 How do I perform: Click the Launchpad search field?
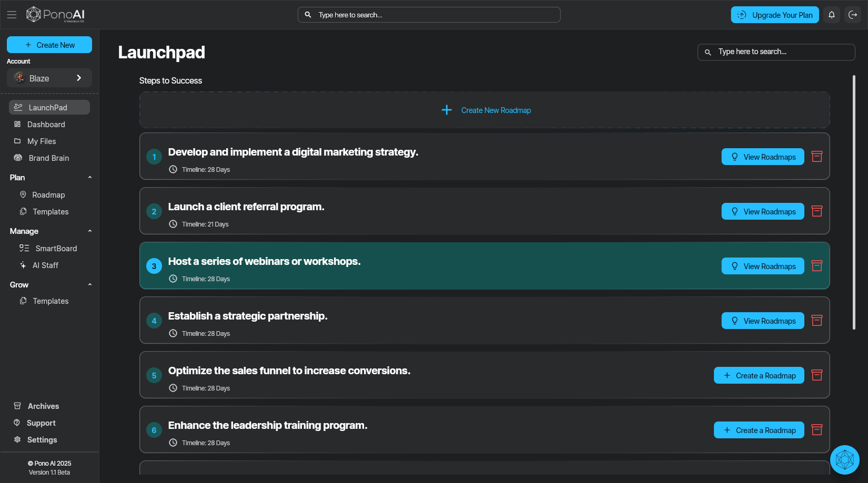pos(776,52)
